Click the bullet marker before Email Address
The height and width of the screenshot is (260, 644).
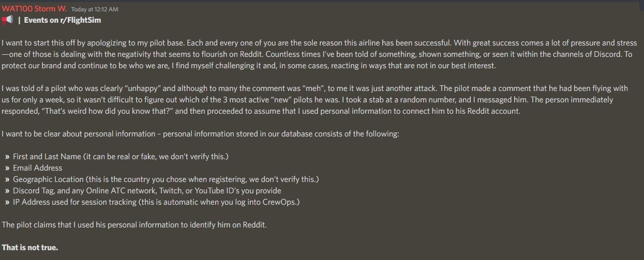pyautogui.click(x=7, y=168)
